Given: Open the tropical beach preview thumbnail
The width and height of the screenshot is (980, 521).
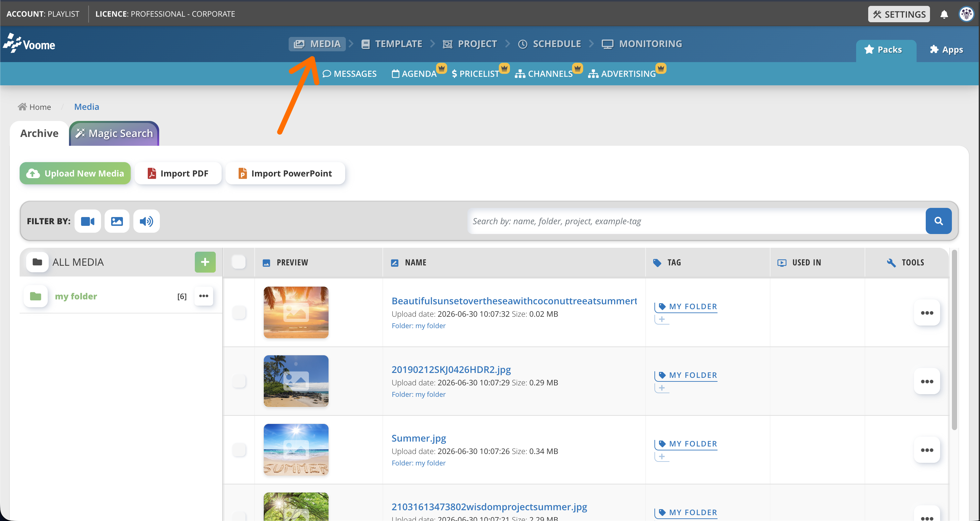Looking at the screenshot, I should click(296, 381).
